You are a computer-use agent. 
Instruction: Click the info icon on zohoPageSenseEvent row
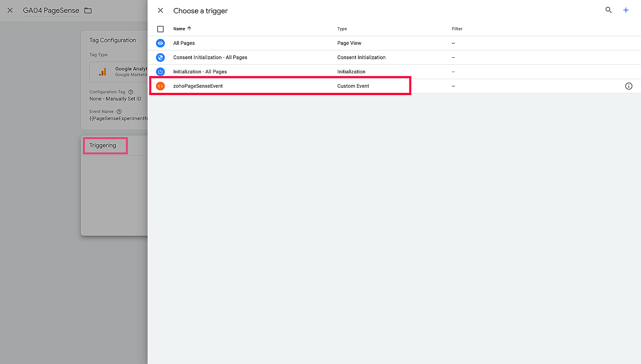[x=629, y=86]
